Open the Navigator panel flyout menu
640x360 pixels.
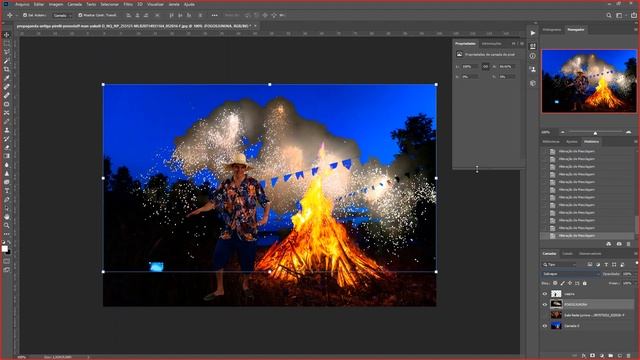pos(636,29)
